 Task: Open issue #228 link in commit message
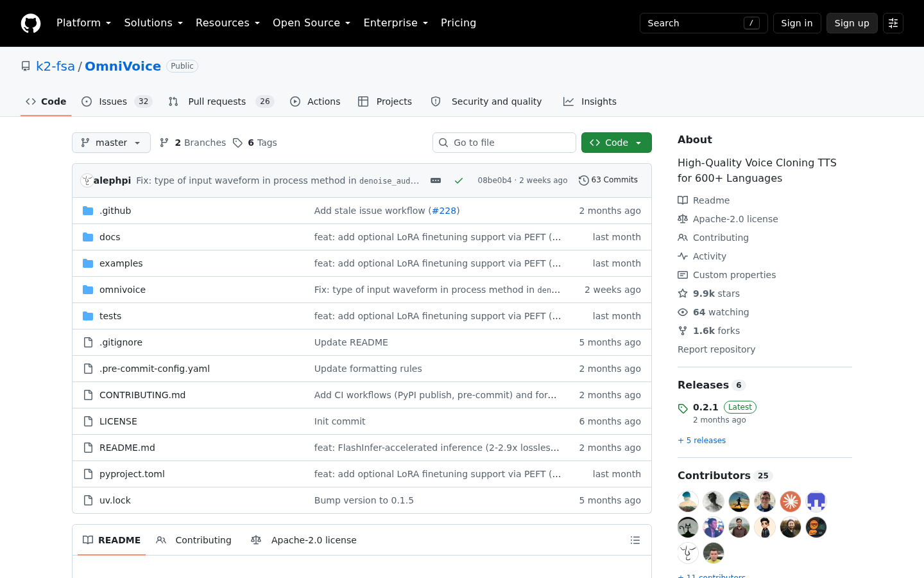point(444,211)
